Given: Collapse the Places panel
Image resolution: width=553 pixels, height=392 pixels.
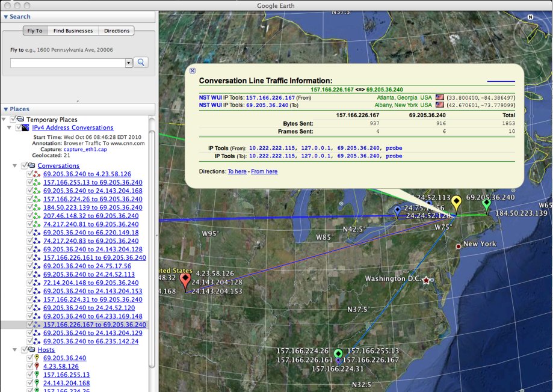Looking at the screenshot, I should point(5,109).
